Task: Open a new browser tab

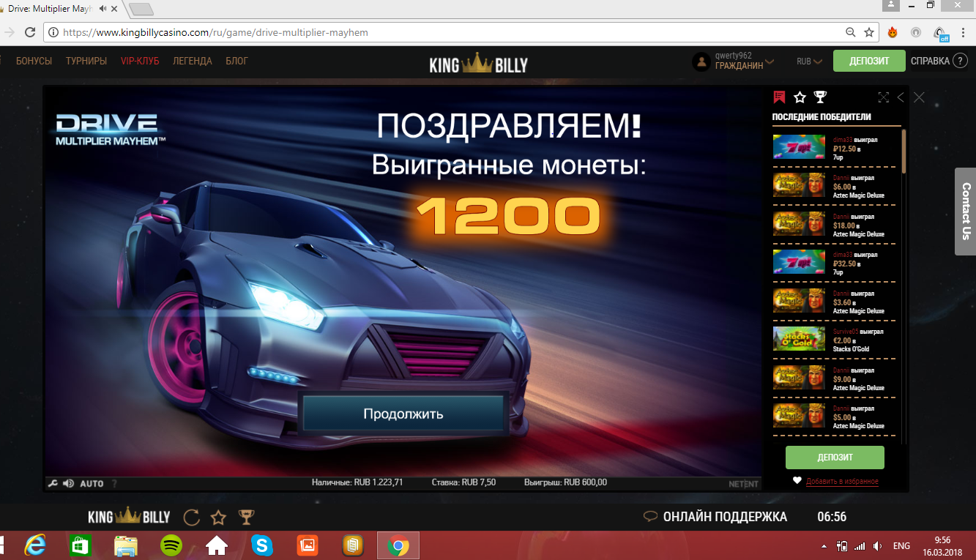Action: 141,10
